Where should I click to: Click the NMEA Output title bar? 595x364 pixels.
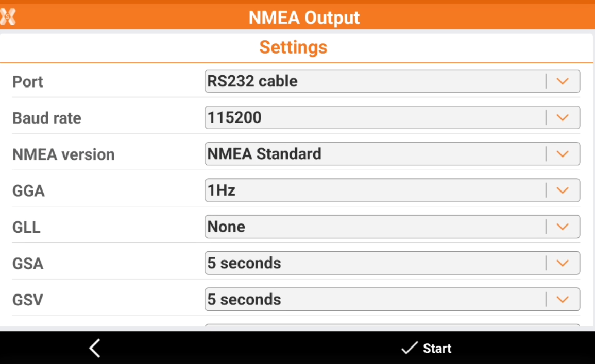point(304,18)
